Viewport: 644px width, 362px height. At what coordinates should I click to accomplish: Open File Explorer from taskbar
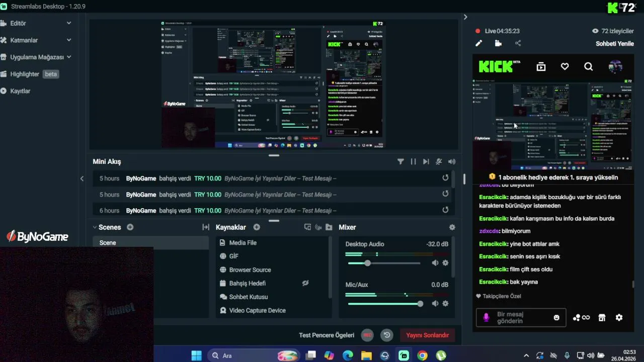click(x=366, y=355)
